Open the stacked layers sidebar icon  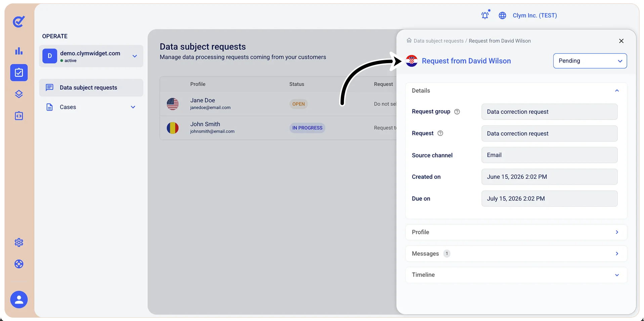tap(19, 94)
